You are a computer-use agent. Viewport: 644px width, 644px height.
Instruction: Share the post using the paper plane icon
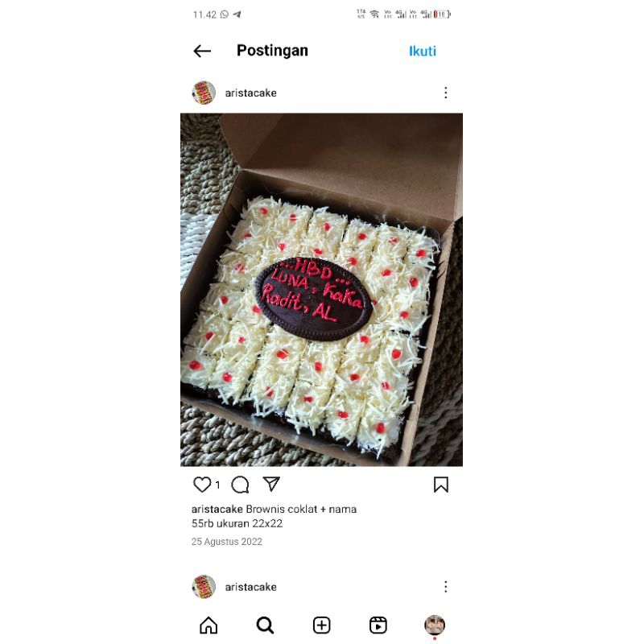click(x=271, y=484)
